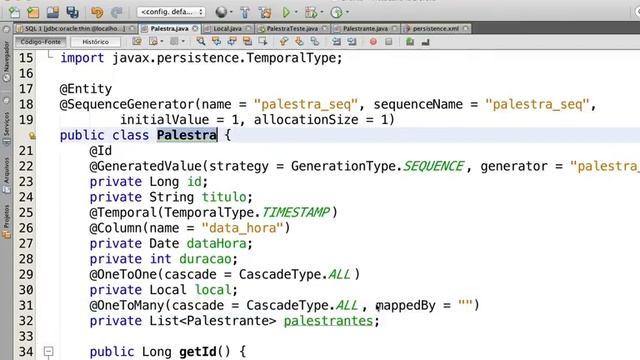Click Previous Bookmark icon
The width and height of the screenshot is (640, 360).
point(284,42)
